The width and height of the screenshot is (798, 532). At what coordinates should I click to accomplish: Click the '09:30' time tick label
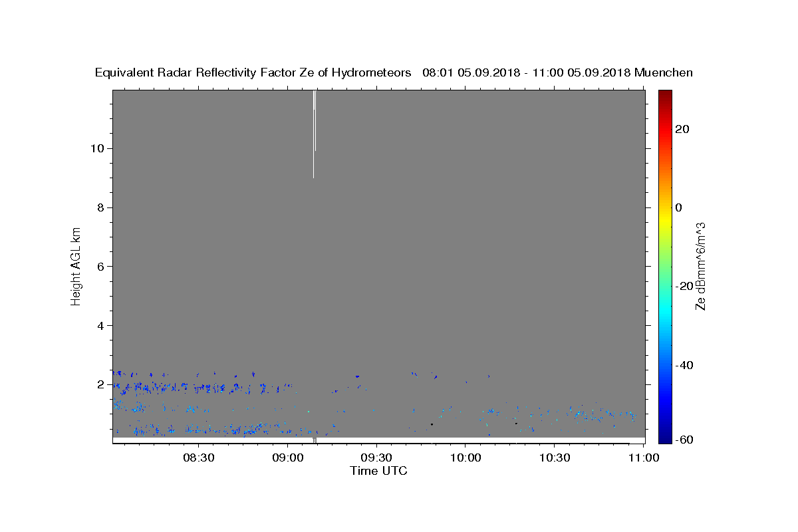point(376,458)
